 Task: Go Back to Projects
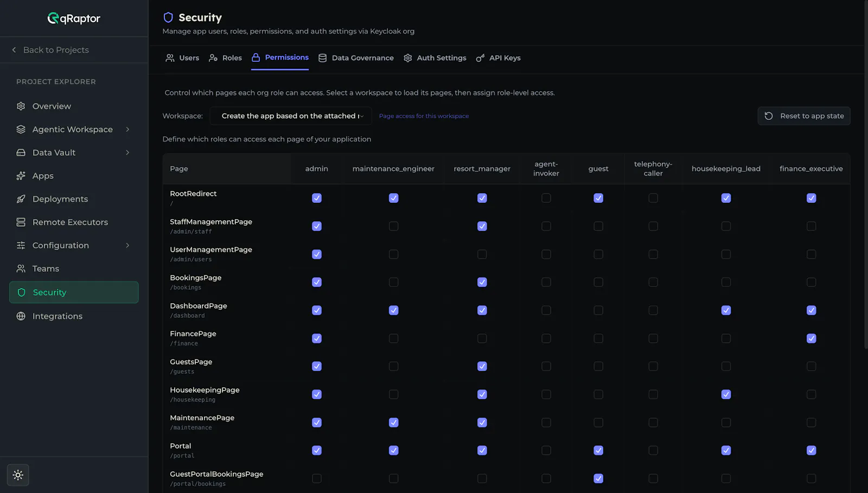(50, 50)
